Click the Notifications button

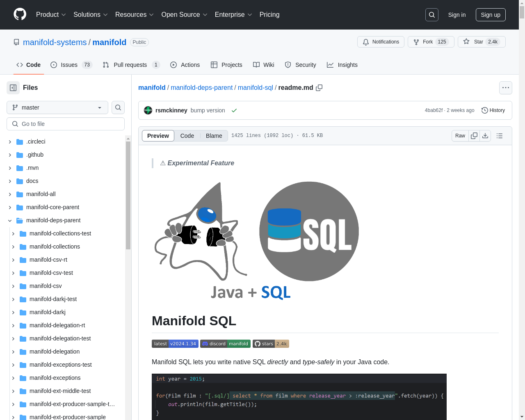click(381, 42)
